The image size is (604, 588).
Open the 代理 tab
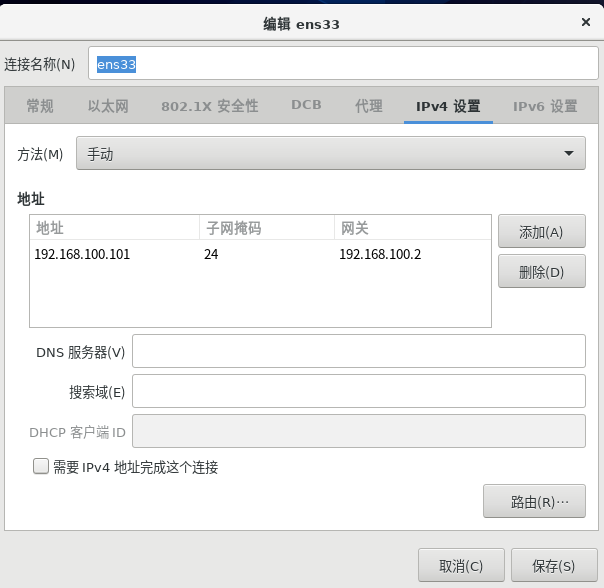(x=369, y=106)
